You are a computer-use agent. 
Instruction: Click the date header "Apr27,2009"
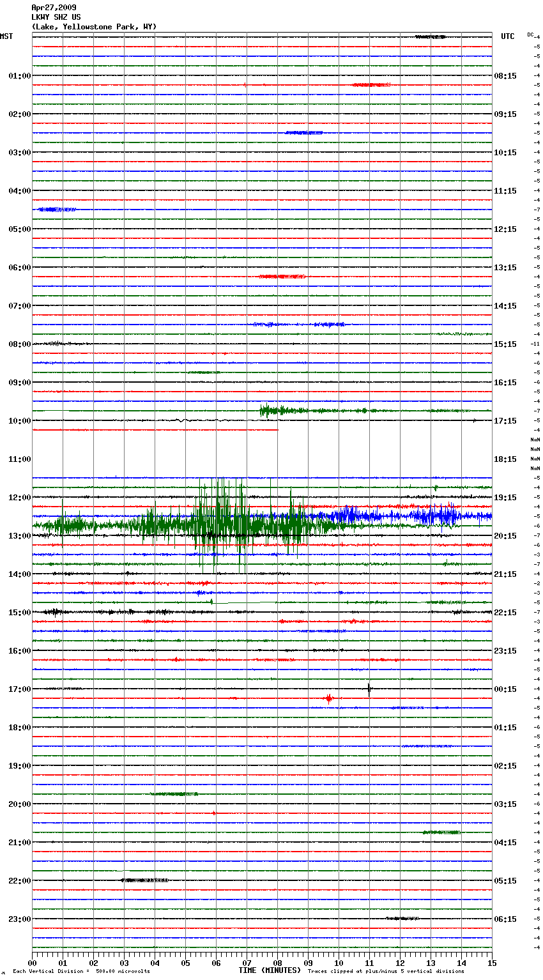click(54, 8)
